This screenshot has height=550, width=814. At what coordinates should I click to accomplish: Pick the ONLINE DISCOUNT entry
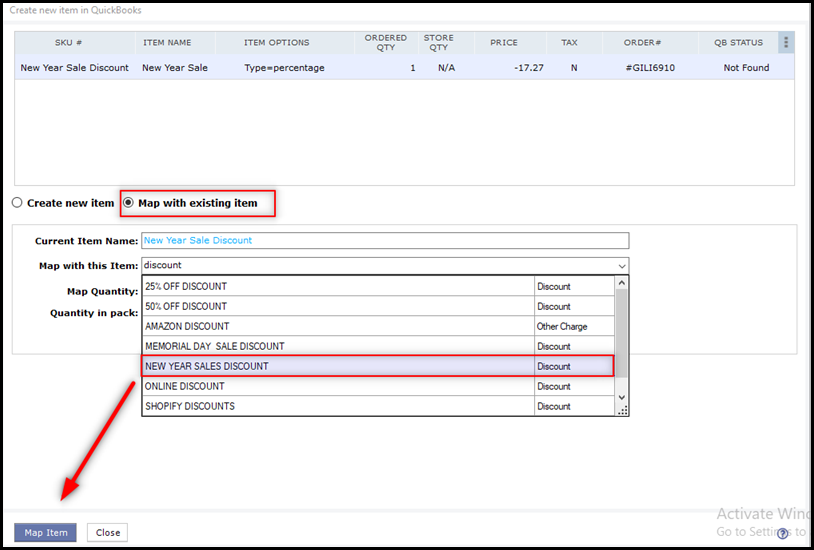pyautogui.click(x=338, y=386)
